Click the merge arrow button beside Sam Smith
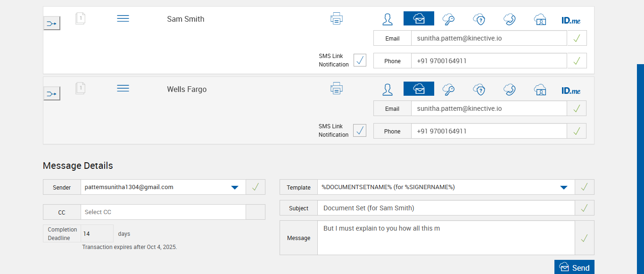Screen dimensions: 644x274 pyautogui.click(x=52, y=23)
